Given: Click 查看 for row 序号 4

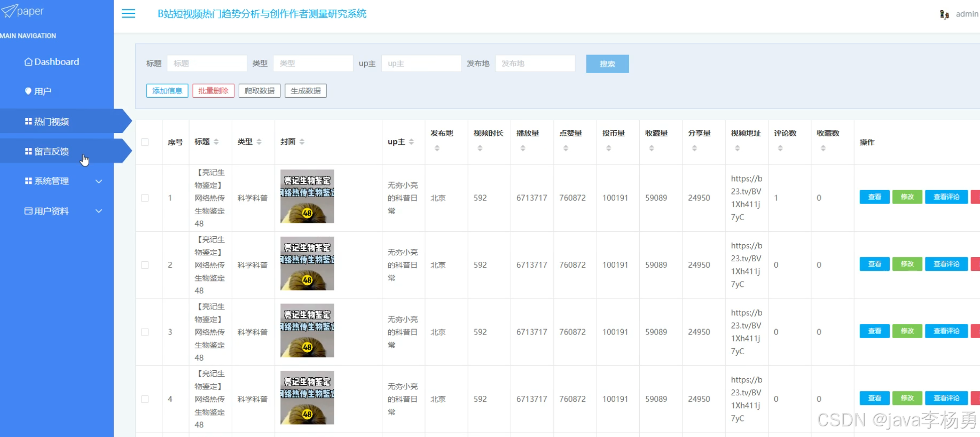Looking at the screenshot, I should (874, 398).
